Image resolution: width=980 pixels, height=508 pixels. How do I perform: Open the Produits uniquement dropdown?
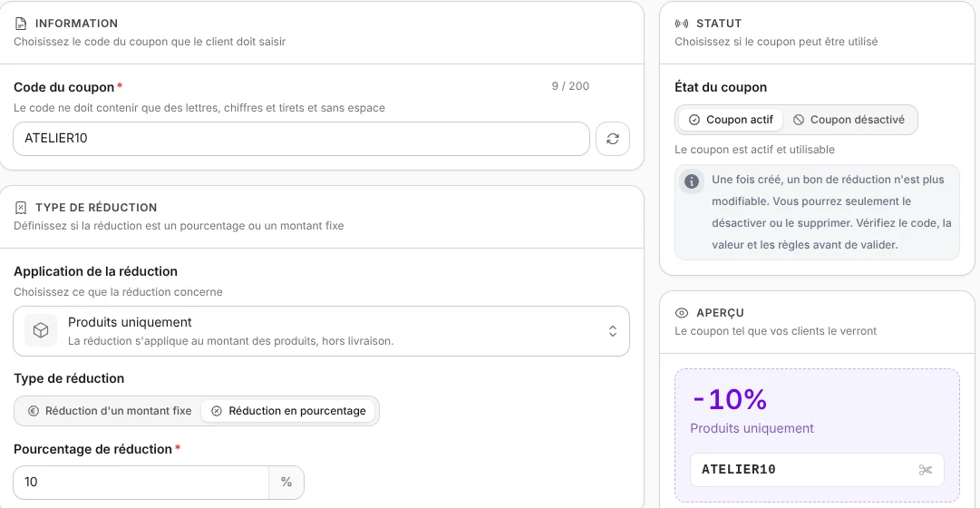321,331
